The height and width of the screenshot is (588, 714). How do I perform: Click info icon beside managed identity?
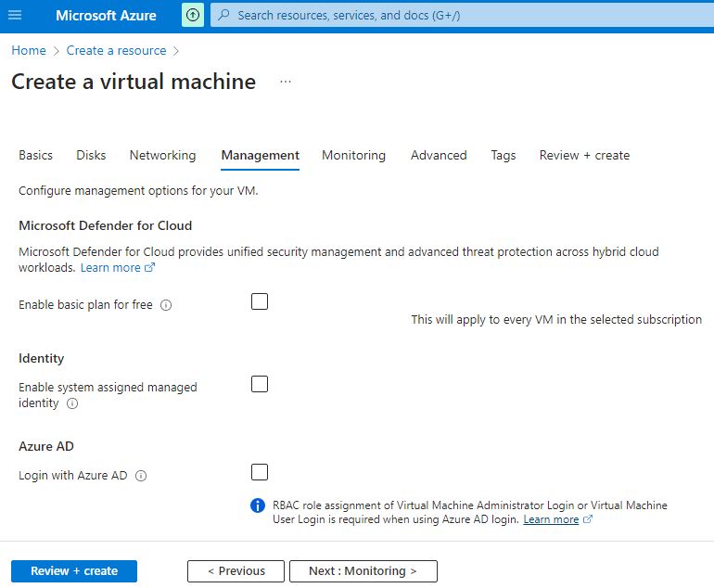[x=72, y=404]
